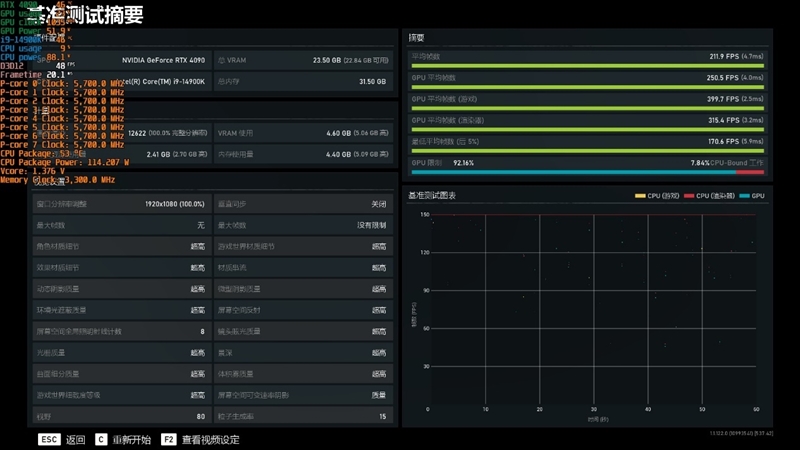Viewport: 800px width, 450px height.
Task: Select the 170.6 FPS lowest average value
Action: coord(723,141)
